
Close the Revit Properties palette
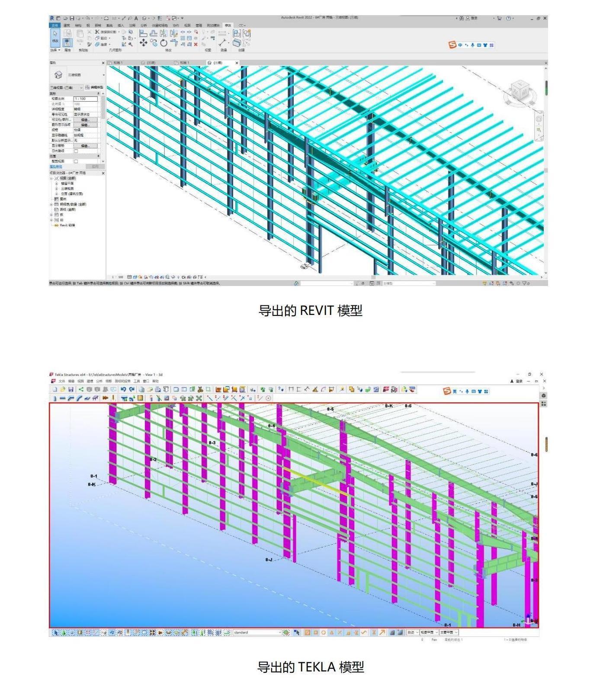pos(103,63)
